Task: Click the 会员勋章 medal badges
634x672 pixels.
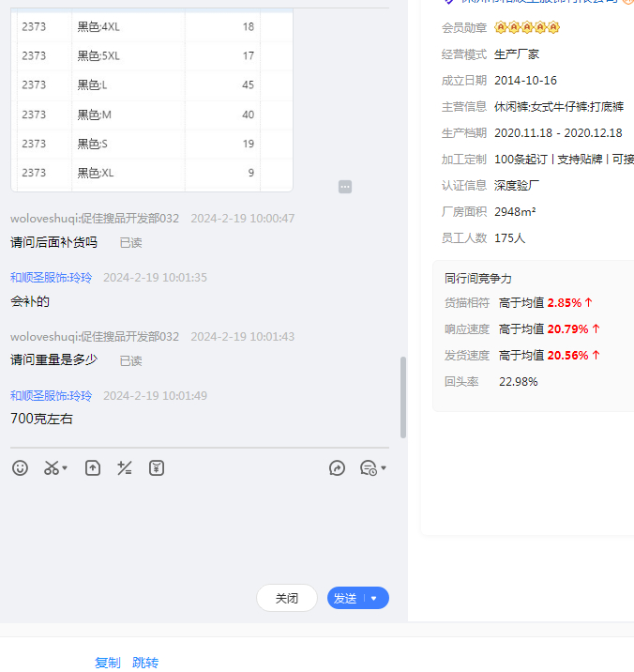Action: tap(527, 27)
